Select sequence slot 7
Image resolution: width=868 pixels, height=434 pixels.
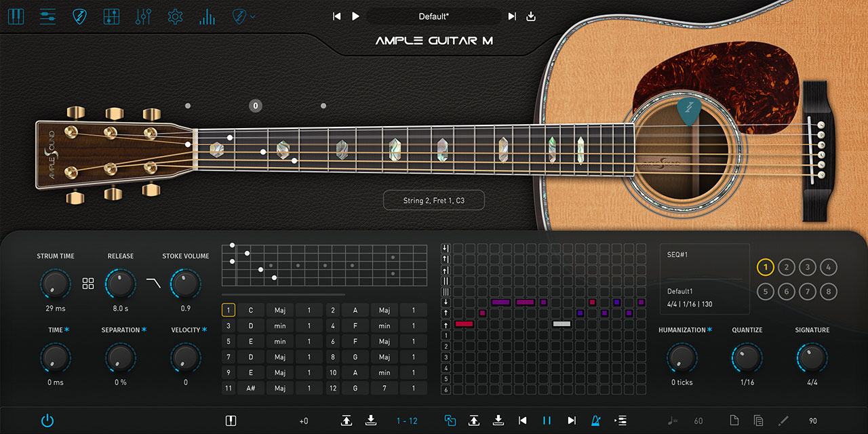tap(807, 292)
